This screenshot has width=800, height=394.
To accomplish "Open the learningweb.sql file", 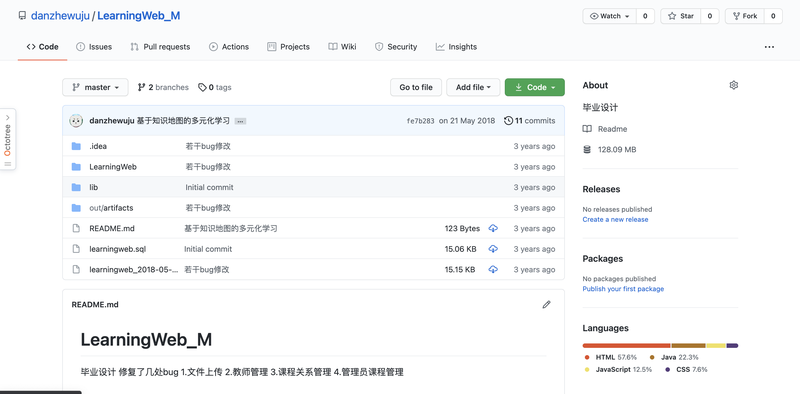I will 118,249.
